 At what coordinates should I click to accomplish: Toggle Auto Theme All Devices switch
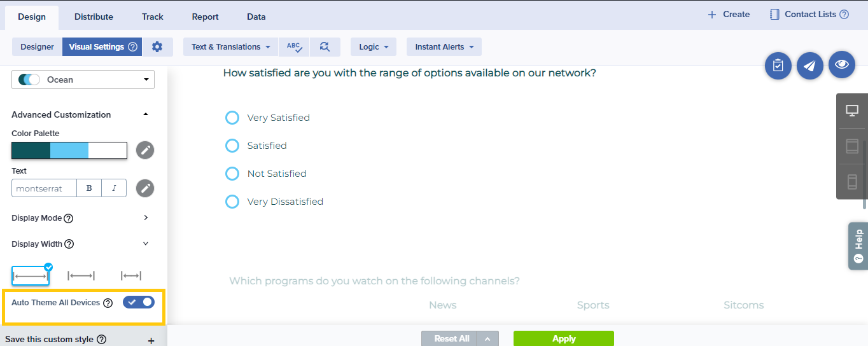click(x=139, y=302)
